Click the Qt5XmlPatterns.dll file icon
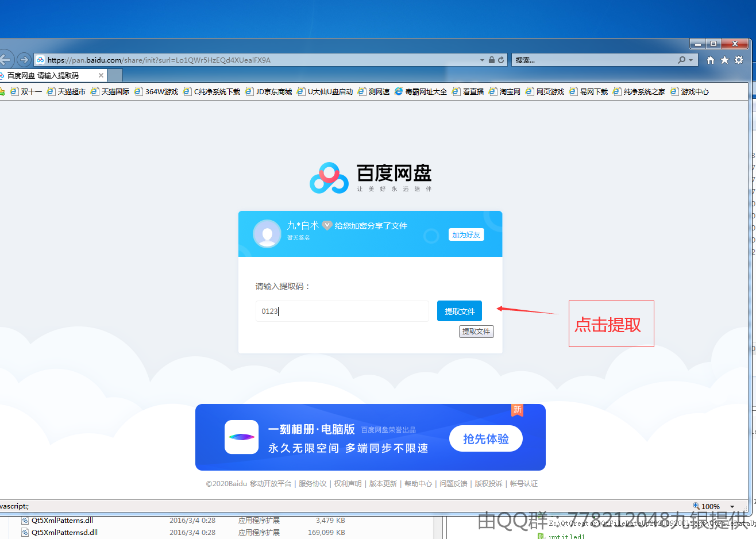This screenshot has width=756, height=539. click(x=25, y=520)
